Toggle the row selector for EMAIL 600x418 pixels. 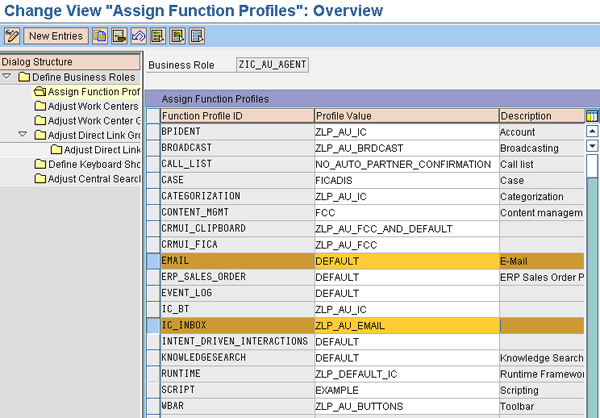tap(152, 261)
